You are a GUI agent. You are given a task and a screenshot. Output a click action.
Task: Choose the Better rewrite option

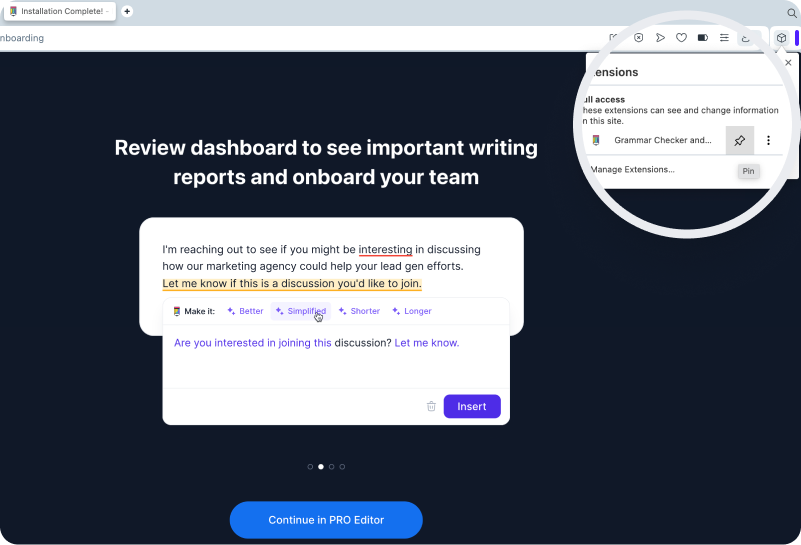[245, 311]
